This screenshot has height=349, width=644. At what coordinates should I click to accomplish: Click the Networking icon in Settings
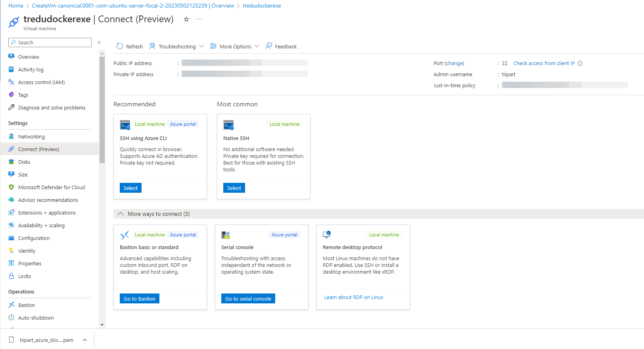11,136
